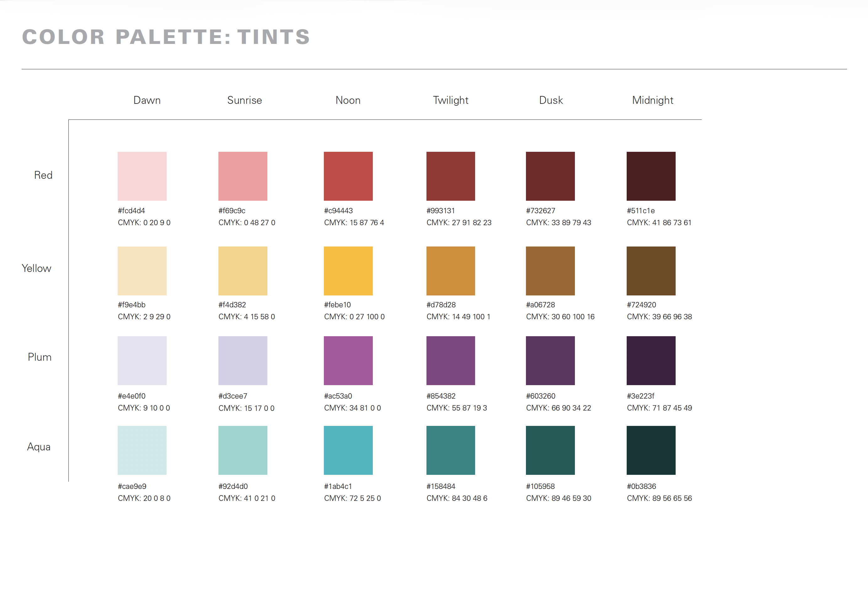Select the Plum Dusk swatch #603260
This screenshot has width=868, height=594.
tap(550, 360)
